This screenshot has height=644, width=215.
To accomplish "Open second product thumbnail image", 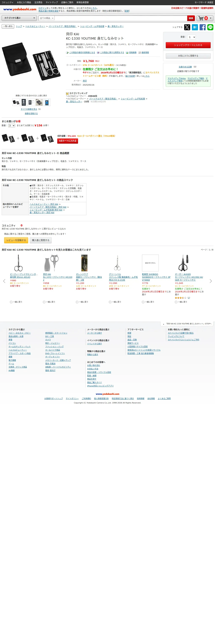I will tap(24, 102).
